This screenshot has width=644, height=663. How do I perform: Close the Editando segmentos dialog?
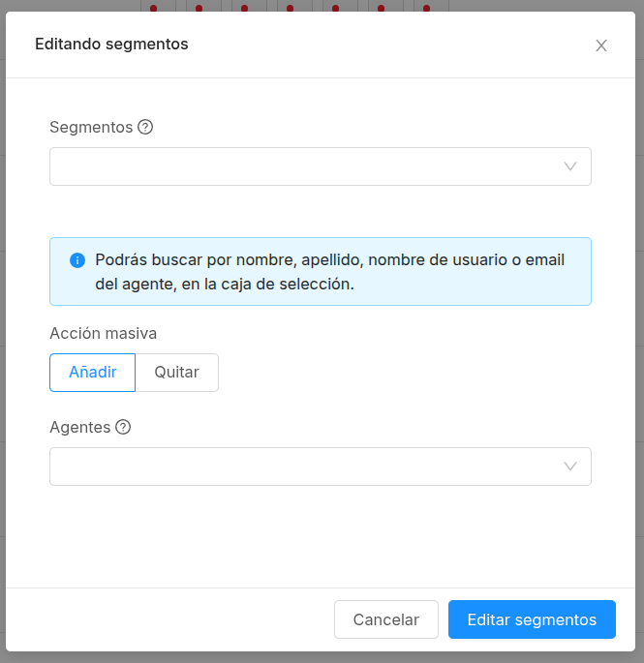[x=600, y=45]
